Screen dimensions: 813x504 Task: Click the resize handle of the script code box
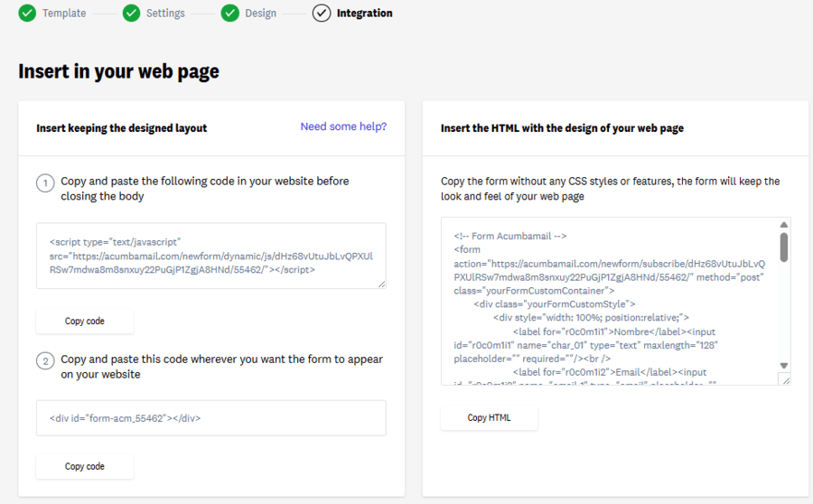click(381, 284)
